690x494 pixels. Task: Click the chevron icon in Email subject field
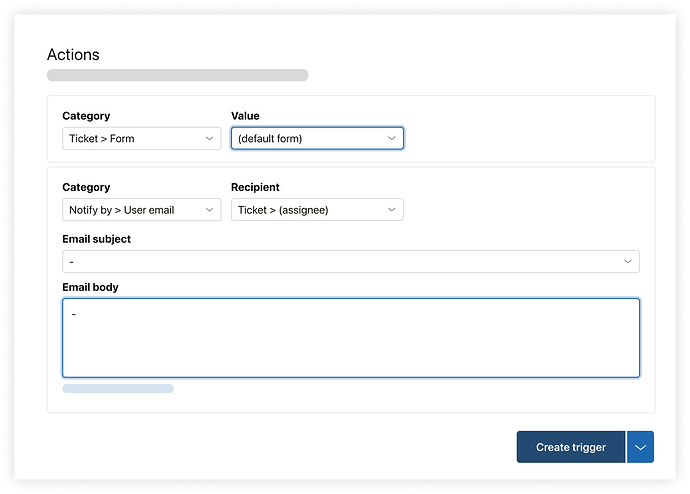point(628,262)
